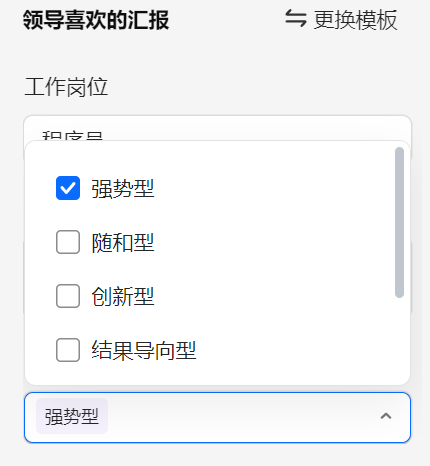Image resolution: width=430 pixels, height=466 pixels.
Task: Click the selected 强势型 tag chip
Action: coord(72,416)
